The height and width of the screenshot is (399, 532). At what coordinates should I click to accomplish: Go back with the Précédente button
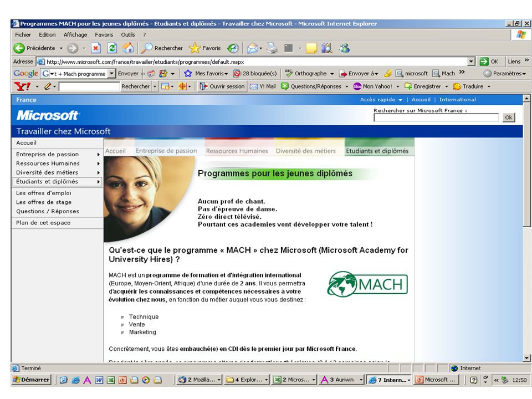34,48
